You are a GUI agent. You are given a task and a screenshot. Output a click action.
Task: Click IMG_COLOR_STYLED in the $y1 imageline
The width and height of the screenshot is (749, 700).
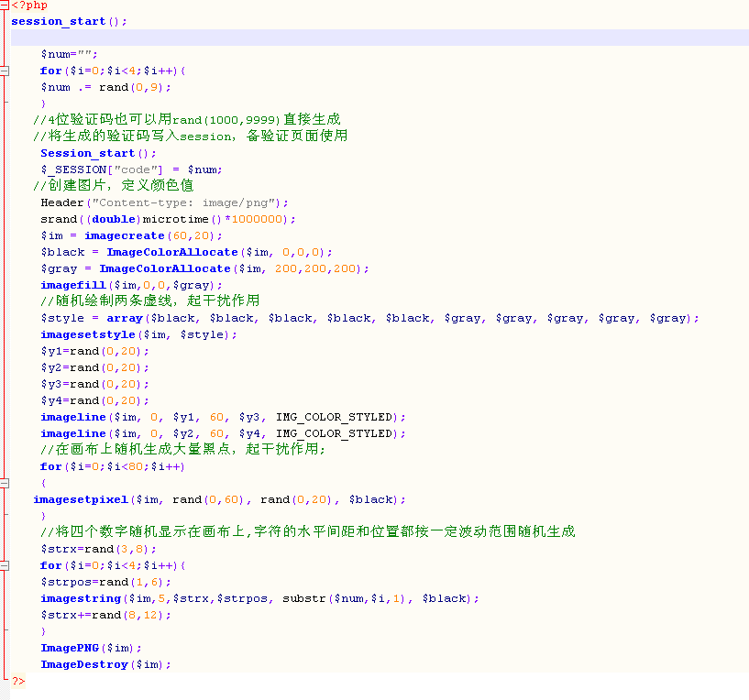click(334, 417)
